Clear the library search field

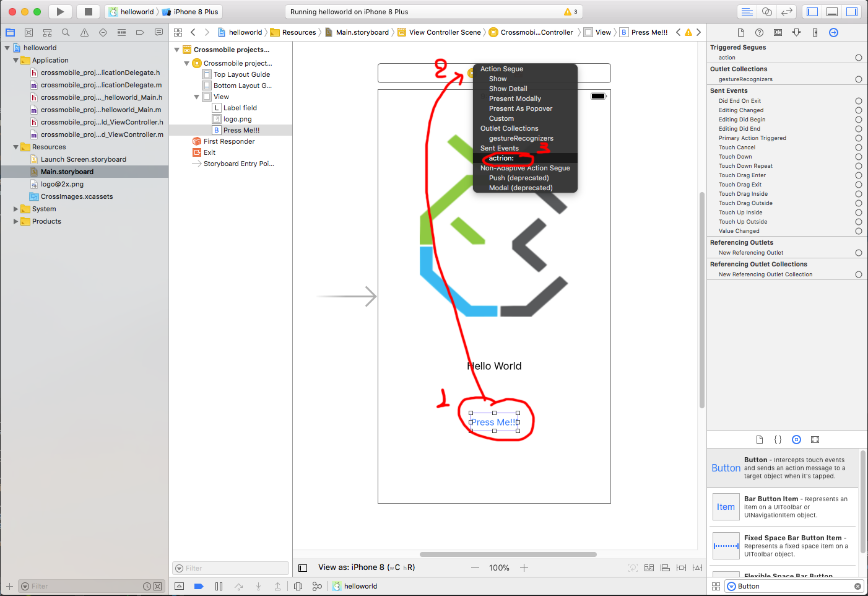[x=857, y=586]
